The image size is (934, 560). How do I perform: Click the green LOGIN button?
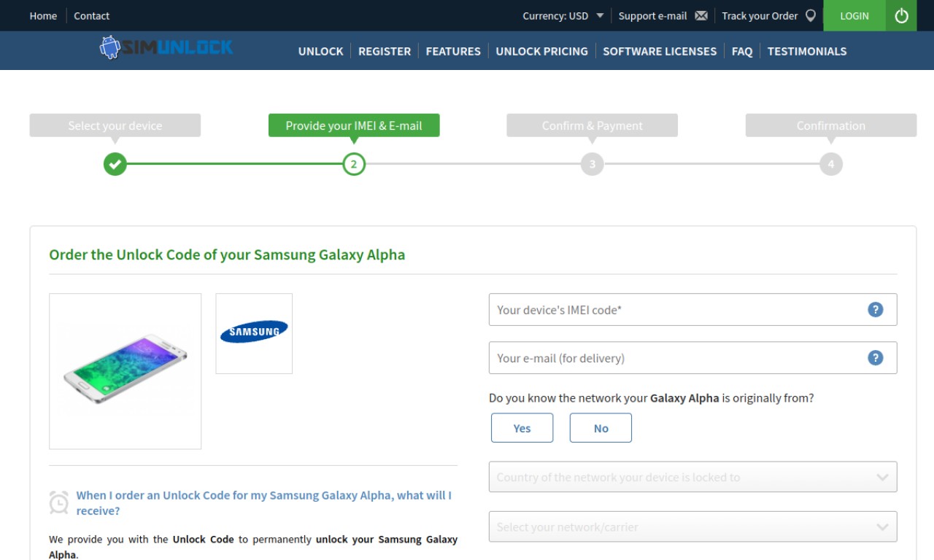click(x=854, y=15)
